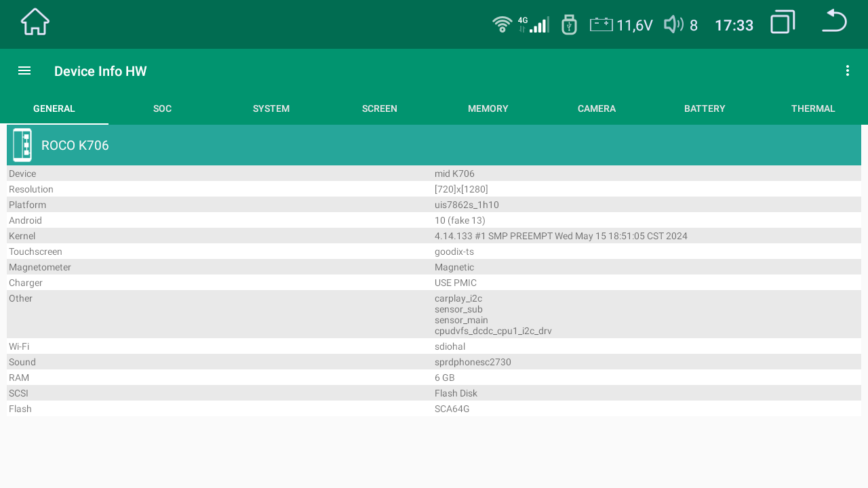Tap the 4G signal strength icon

pos(534,24)
